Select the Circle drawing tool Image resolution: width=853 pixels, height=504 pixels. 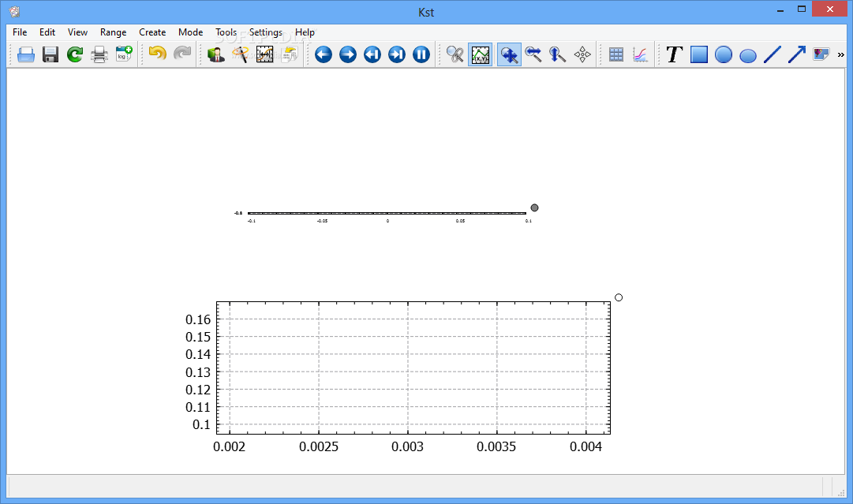point(723,54)
